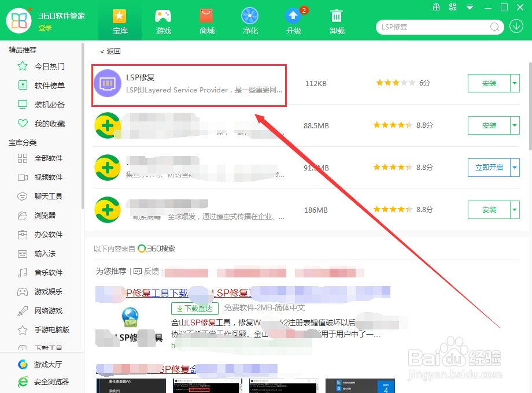Image resolution: width=532 pixels, height=393 pixels.
Task: Select the 视频软件 category
Action: click(49, 177)
